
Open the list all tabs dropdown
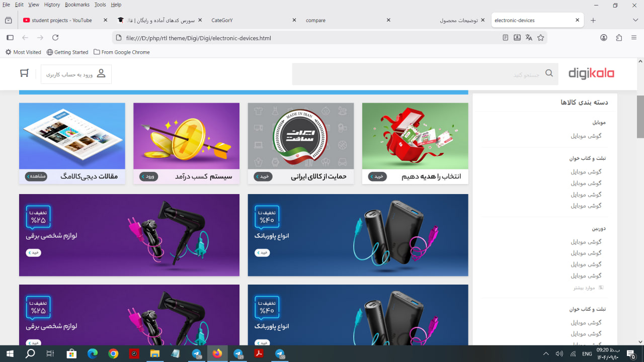635,20
